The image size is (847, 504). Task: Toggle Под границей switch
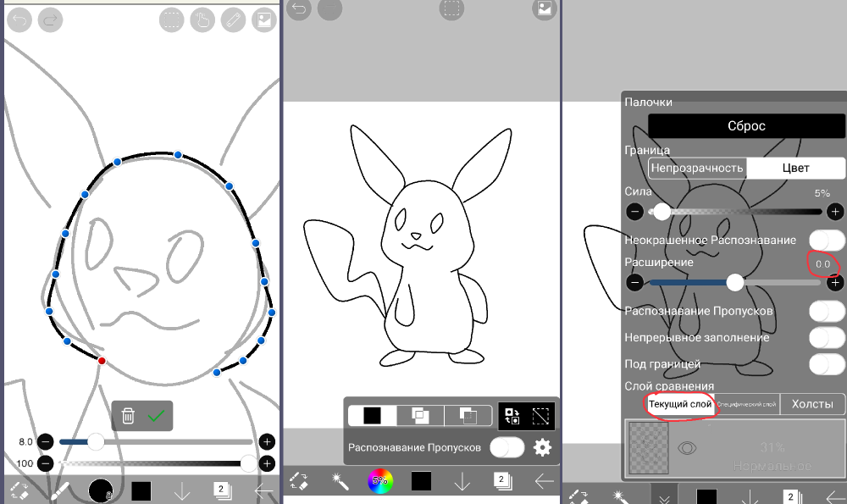[827, 364]
